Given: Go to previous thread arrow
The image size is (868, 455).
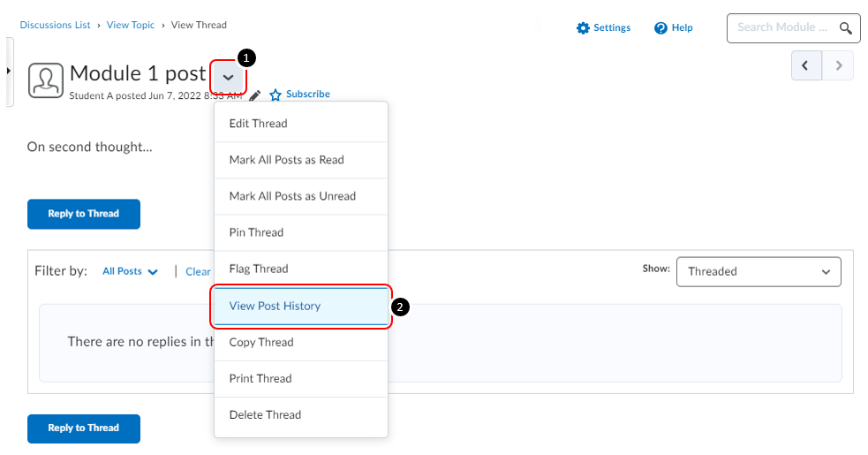Looking at the screenshot, I should 806,66.
